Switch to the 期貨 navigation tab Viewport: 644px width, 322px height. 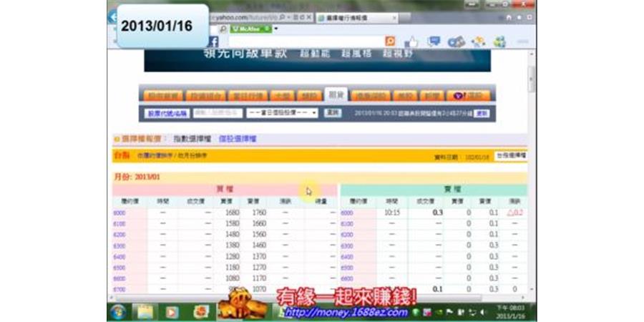tap(335, 95)
